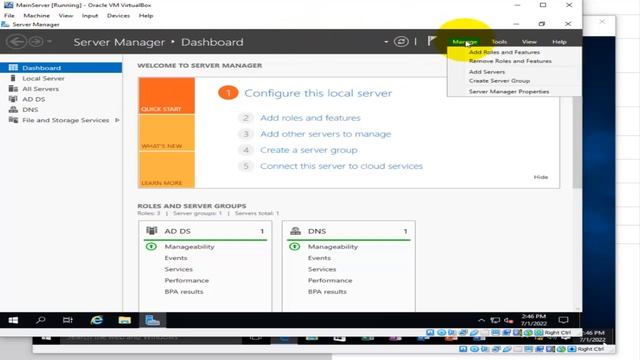Click the AD DS sidebar icon
Screen dimensions: 640x360
pos(13,99)
